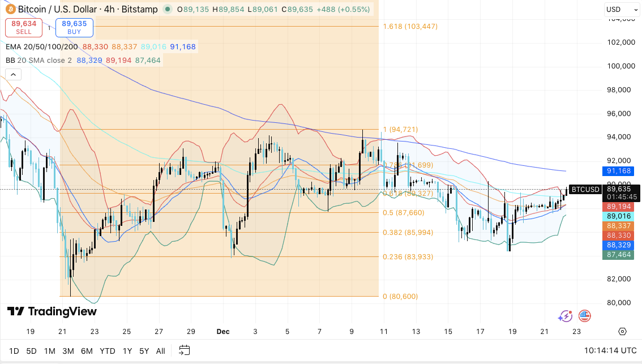Image resolution: width=642 pixels, height=364 pixels.
Task: Open the go-to-date calendar icon
Action: 184,350
